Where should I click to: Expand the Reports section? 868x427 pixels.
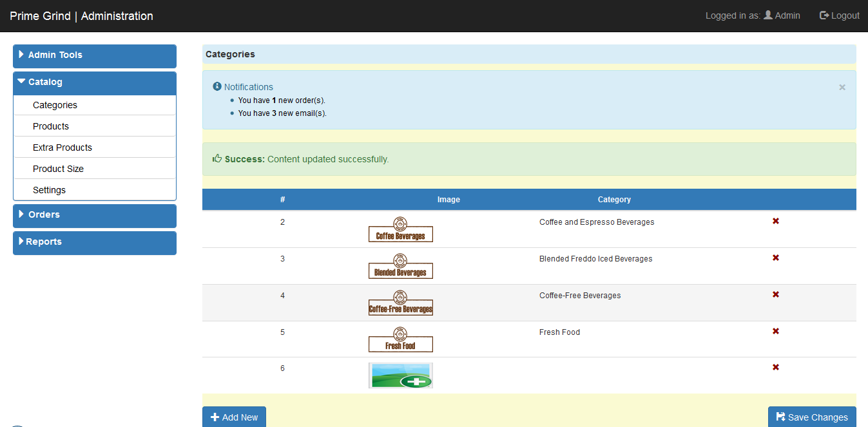click(94, 242)
